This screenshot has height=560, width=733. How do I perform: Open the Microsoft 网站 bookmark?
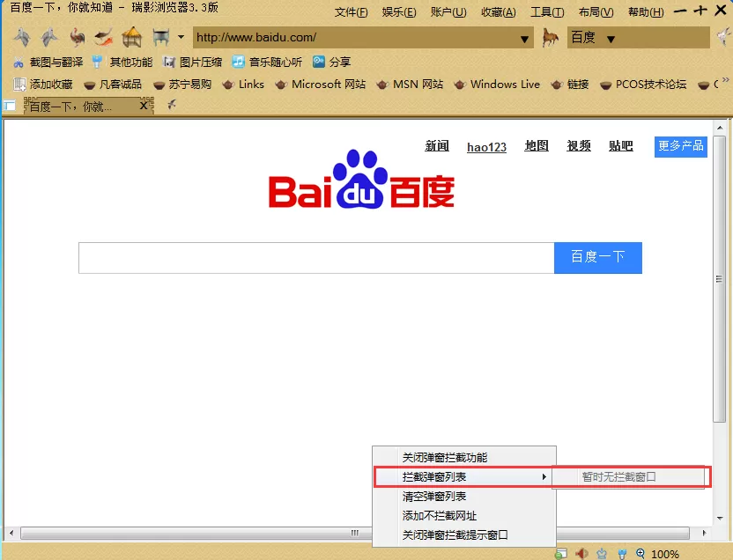(x=320, y=84)
